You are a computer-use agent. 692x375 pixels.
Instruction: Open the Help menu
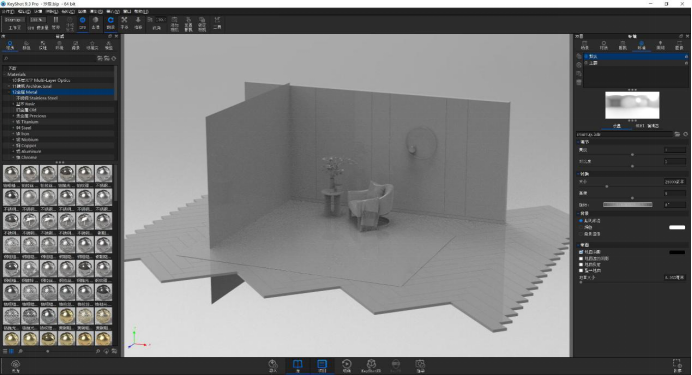point(141,11)
